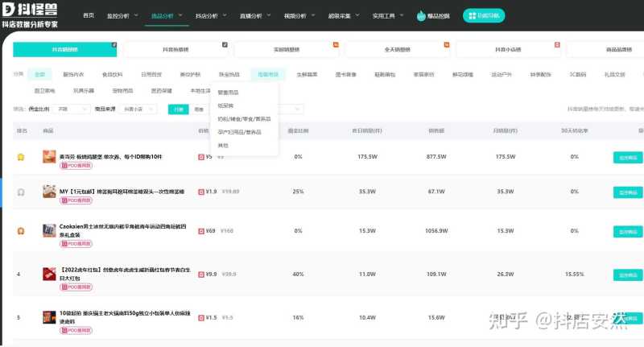
Task: Click teal action button in Caokaien row
Action: coord(628,232)
